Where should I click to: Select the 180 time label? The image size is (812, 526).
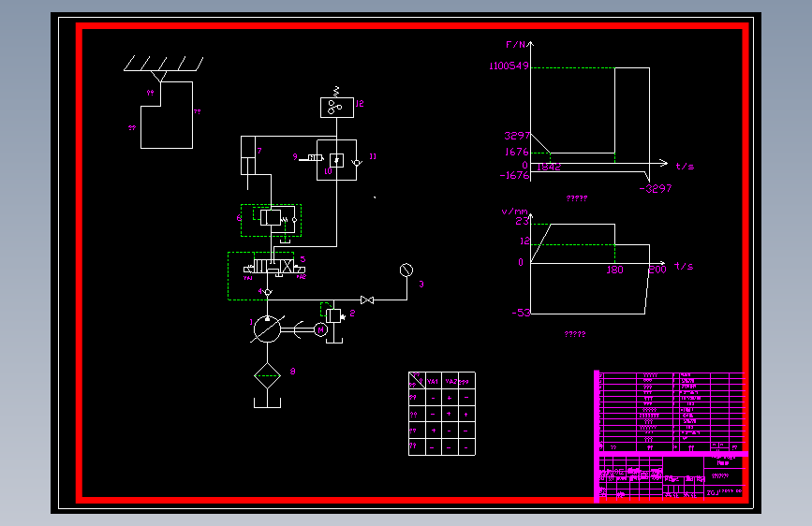click(x=614, y=270)
